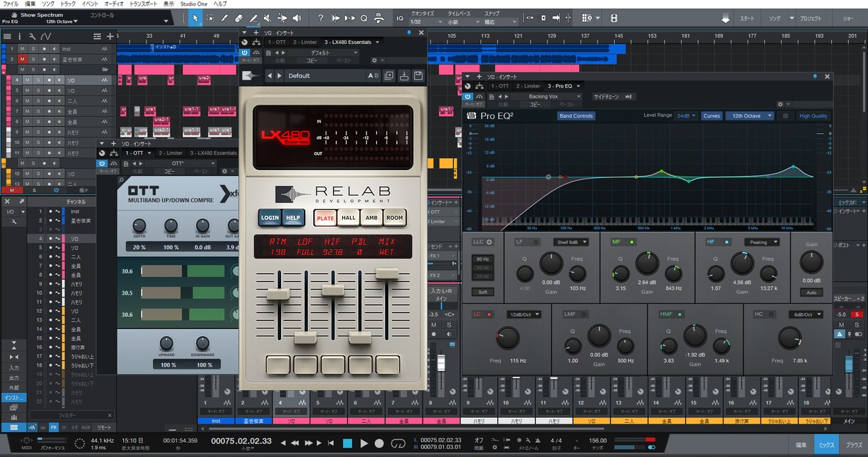Click the LX480 fader under the MIX label

(387, 273)
